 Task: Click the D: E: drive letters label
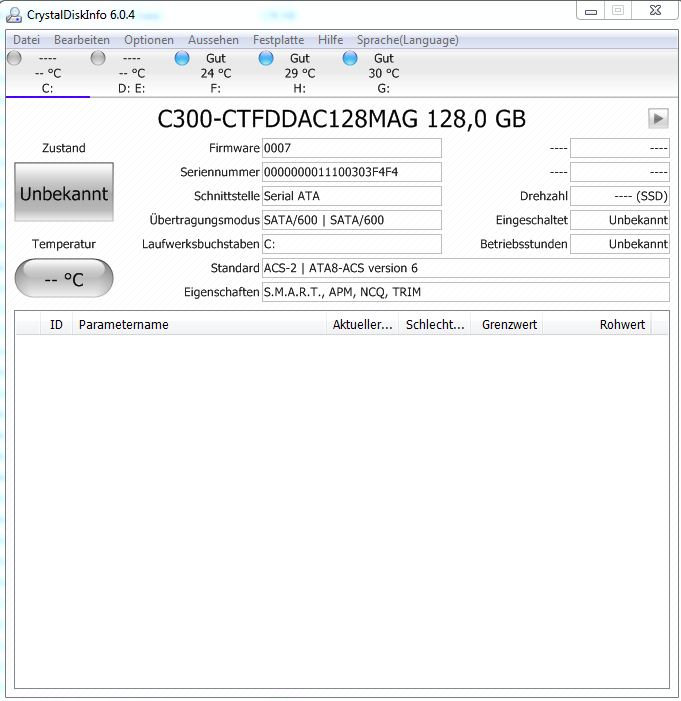(131, 89)
